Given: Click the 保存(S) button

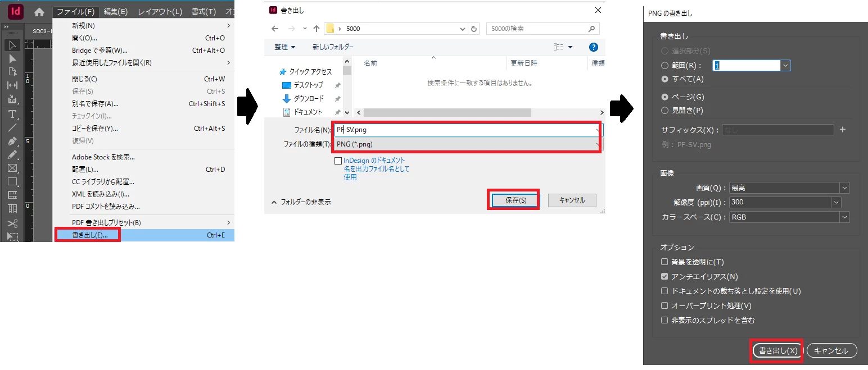Looking at the screenshot, I should (x=516, y=200).
